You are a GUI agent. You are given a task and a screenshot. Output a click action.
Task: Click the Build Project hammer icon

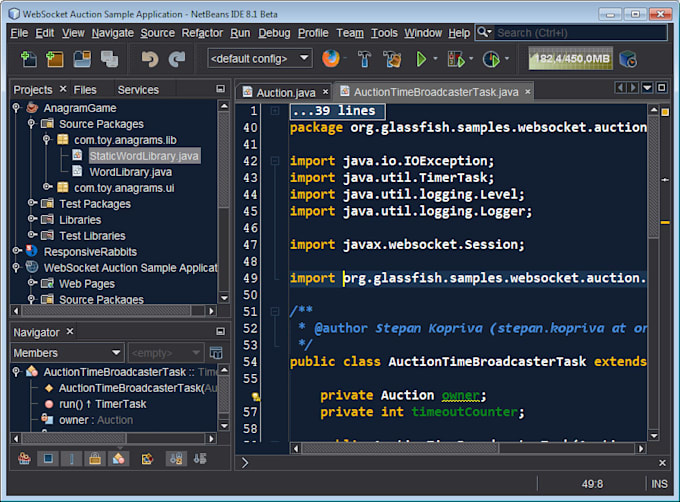tap(364, 59)
